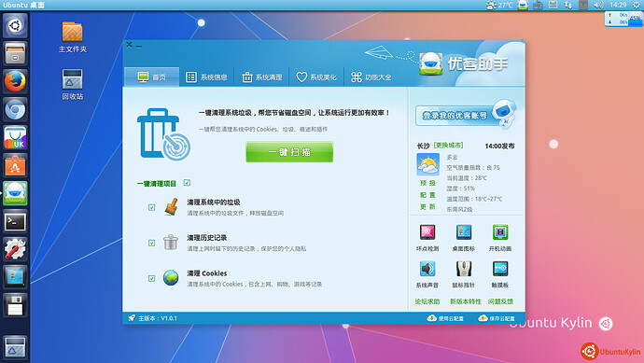This screenshot has width=644, height=363.
Task: Click the rocket icon beside version number
Action: pyautogui.click(x=132, y=318)
